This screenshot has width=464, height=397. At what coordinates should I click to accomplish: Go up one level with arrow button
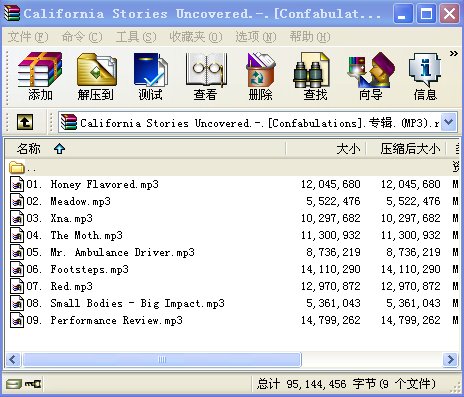point(25,122)
